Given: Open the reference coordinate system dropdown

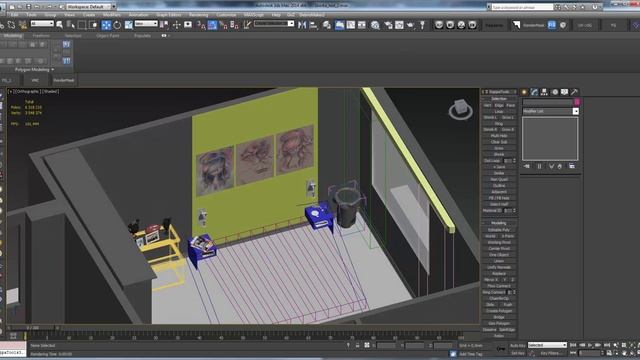Looking at the screenshot, I should tap(146, 24).
